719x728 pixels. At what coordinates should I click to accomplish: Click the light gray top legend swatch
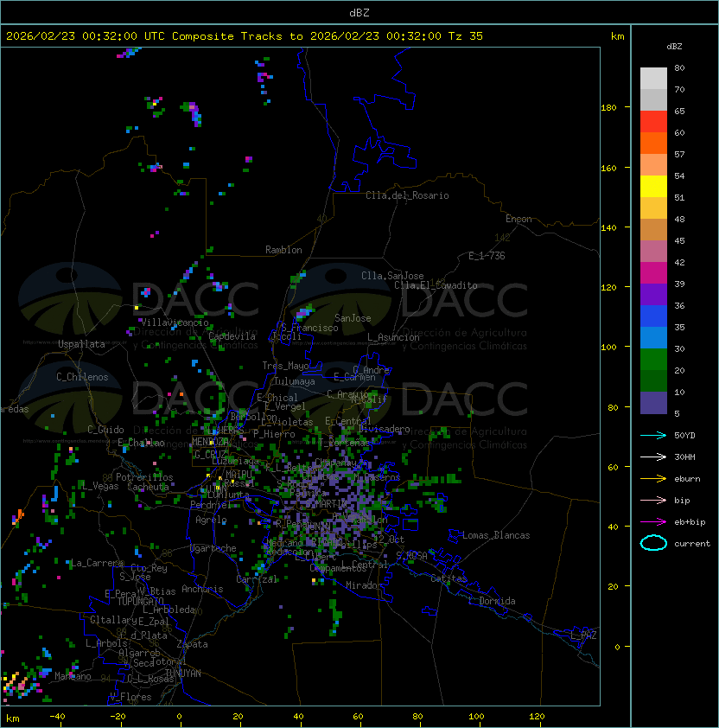click(x=653, y=79)
